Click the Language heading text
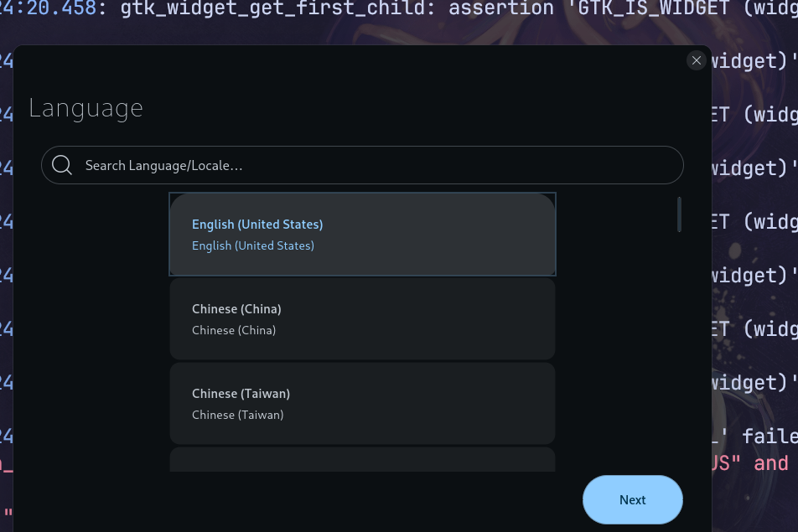The height and width of the screenshot is (532, 798). point(85,108)
